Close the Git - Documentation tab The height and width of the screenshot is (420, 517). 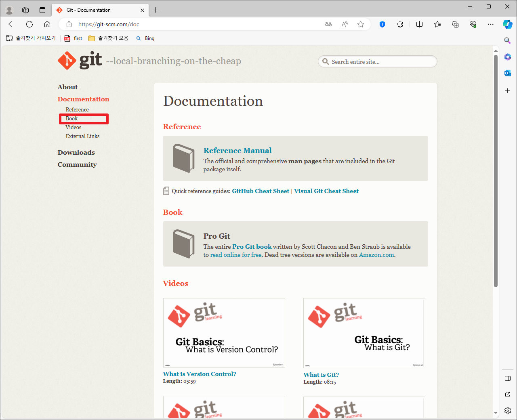tap(142, 10)
